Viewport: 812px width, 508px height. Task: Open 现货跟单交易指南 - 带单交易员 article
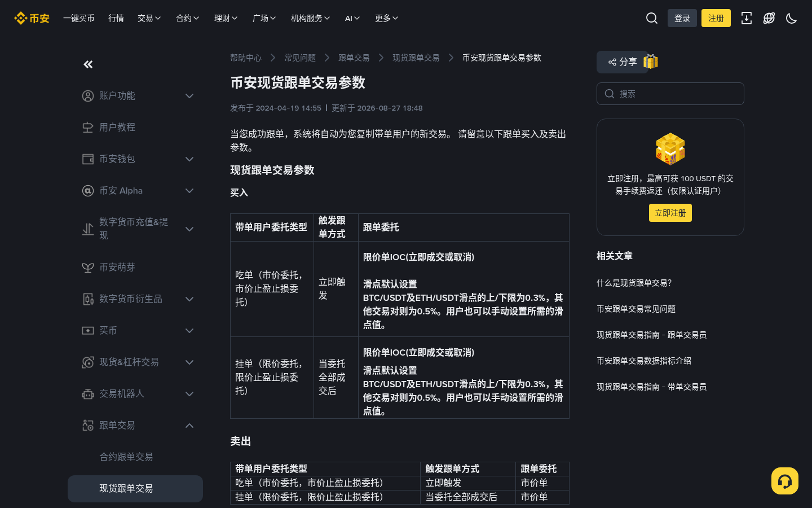click(652, 387)
